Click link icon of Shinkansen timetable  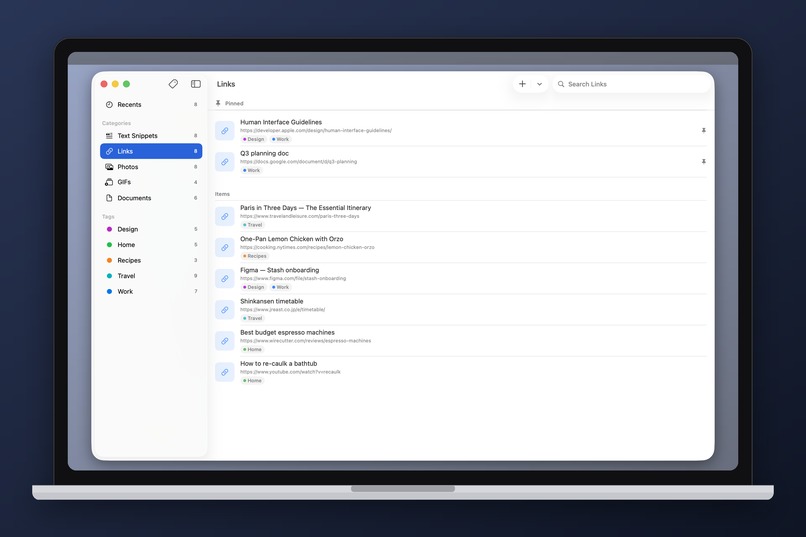(x=225, y=310)
